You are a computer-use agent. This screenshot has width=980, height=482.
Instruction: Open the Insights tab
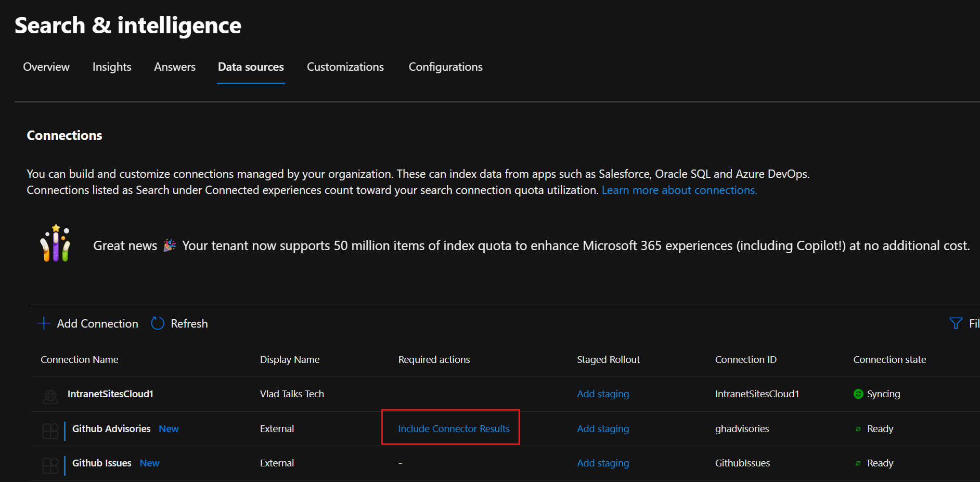111,67
